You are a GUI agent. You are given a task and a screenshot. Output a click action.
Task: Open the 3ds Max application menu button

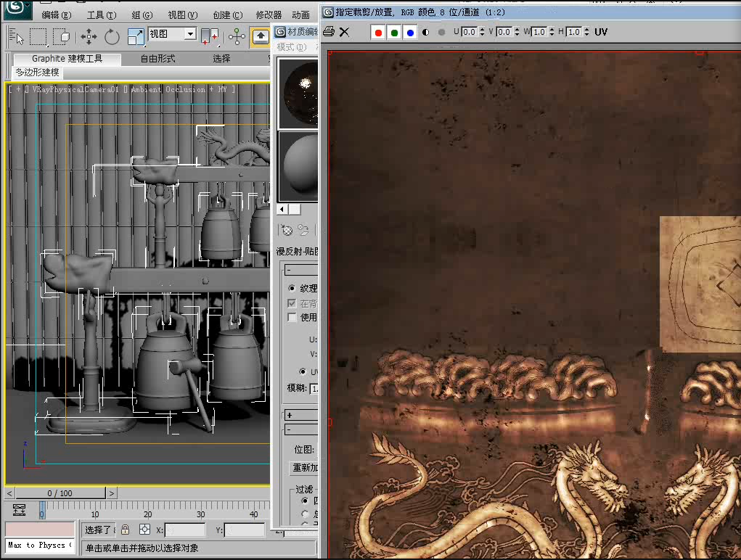pyautogui.click(x=17, y=9)
